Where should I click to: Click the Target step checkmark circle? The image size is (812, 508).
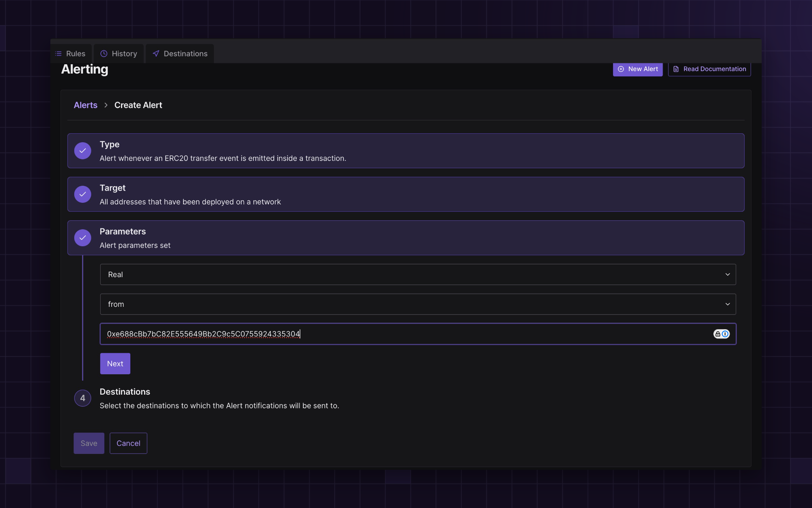point(82,194)
